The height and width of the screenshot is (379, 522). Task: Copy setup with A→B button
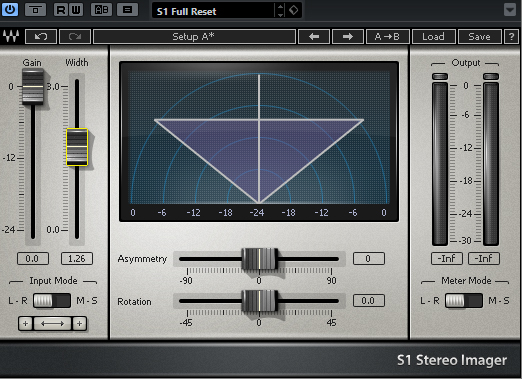point(387,37)
